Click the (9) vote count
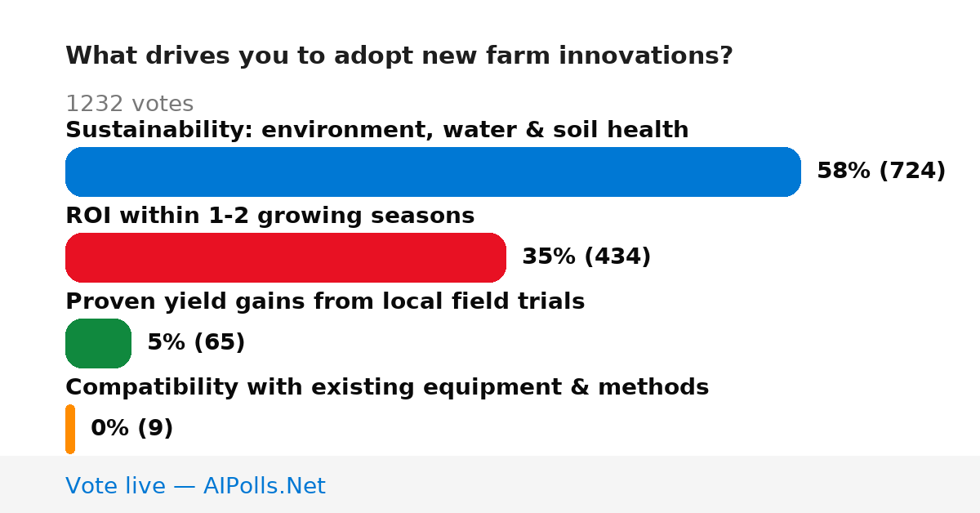 coord(154,428)
